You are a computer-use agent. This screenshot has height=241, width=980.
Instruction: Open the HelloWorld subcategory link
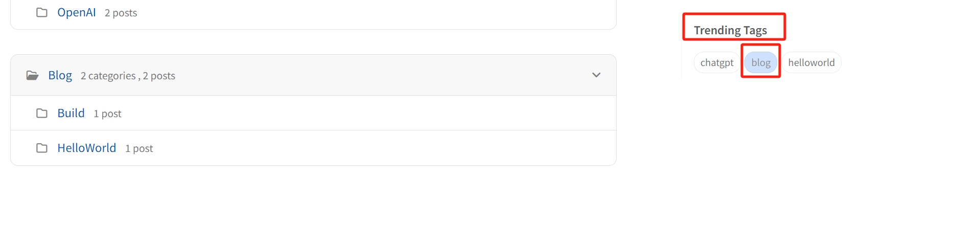point(86,148)
